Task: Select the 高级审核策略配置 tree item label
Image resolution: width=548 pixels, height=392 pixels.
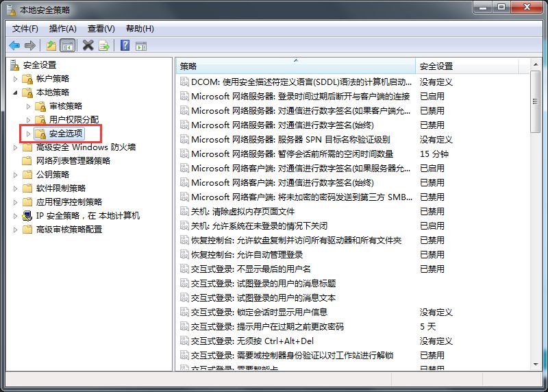Action: click(69, 230)
